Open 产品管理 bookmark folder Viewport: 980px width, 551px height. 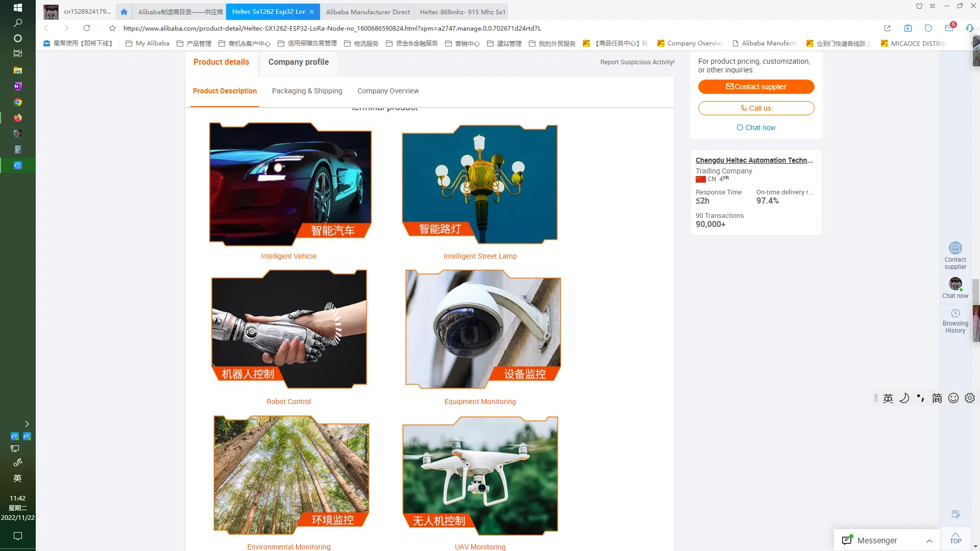194,43
